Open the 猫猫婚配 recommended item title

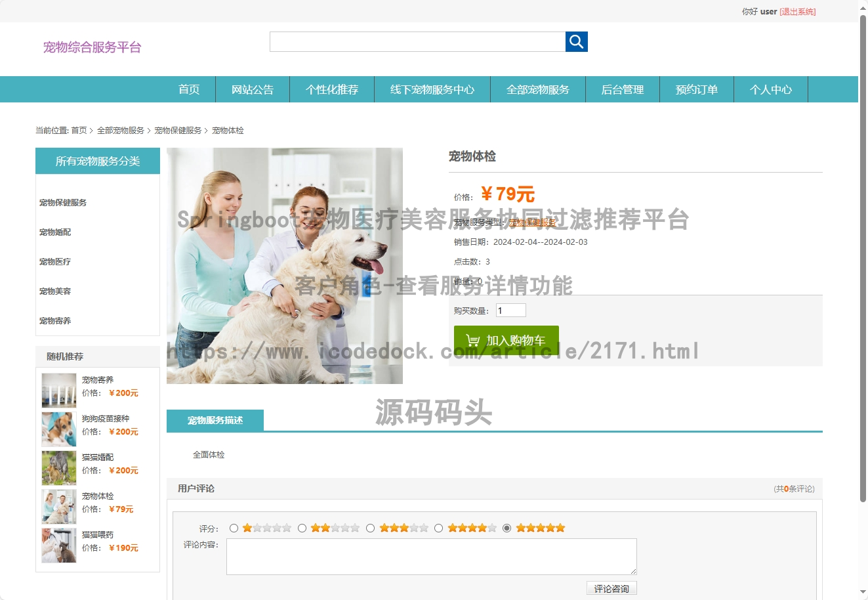coord(98,458)
